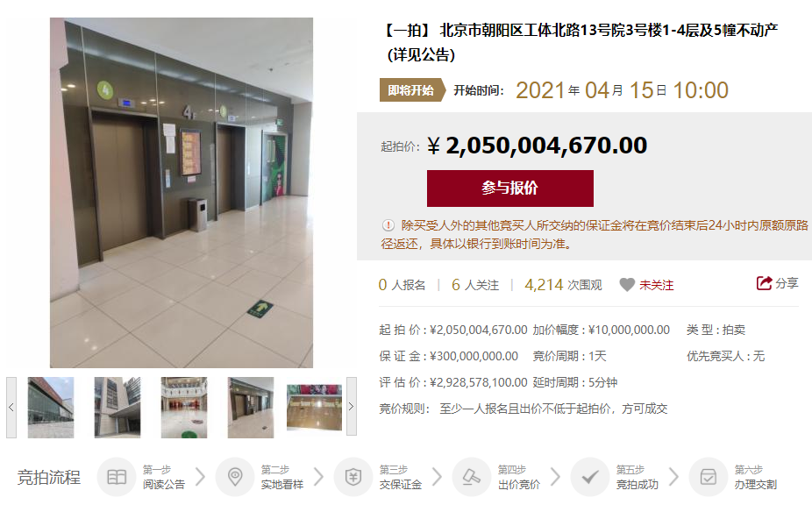The height and width of the screenshot is (519, 812).
Task: Show next thumbnails with right arrow
Action: (x=352, y=406)
